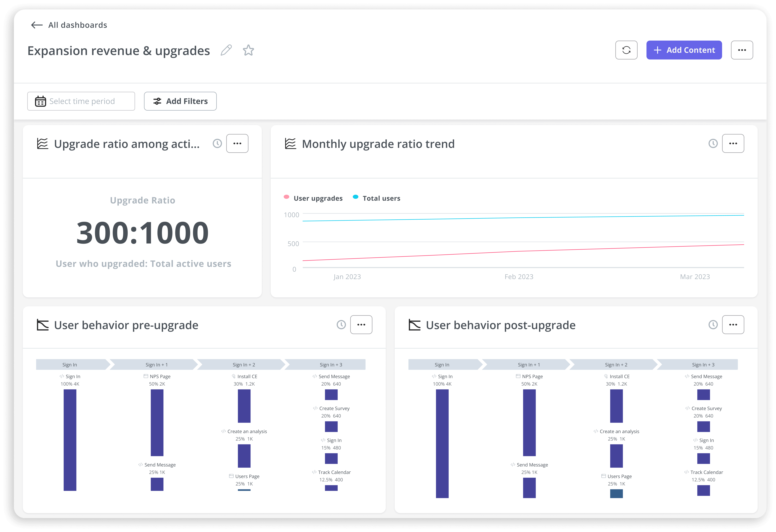Click the funnel icon on User behavior pre-upgrade
The width and height of the screenshot is (776, 532).
pos(42,325)
